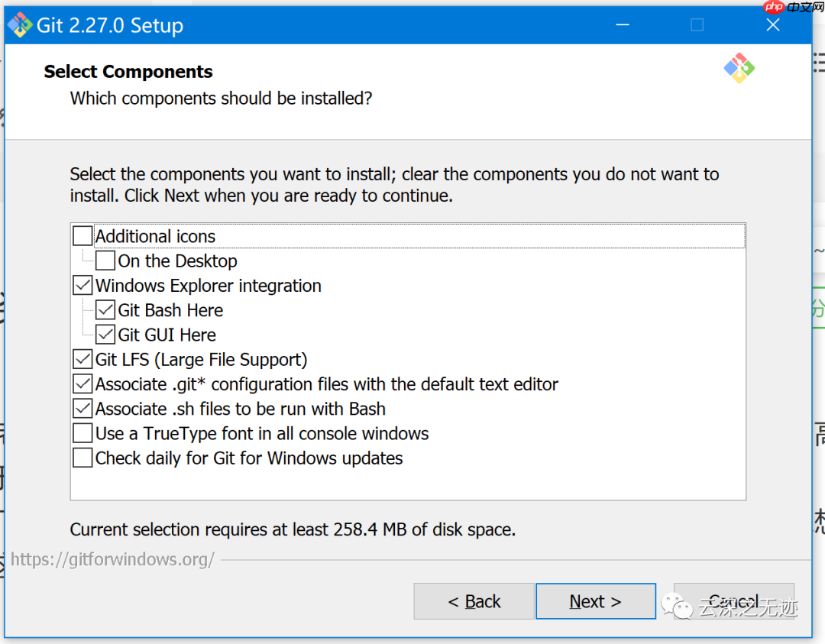
Task: Click the Git logo in the title bar
Action: click(x=20, y=25)
